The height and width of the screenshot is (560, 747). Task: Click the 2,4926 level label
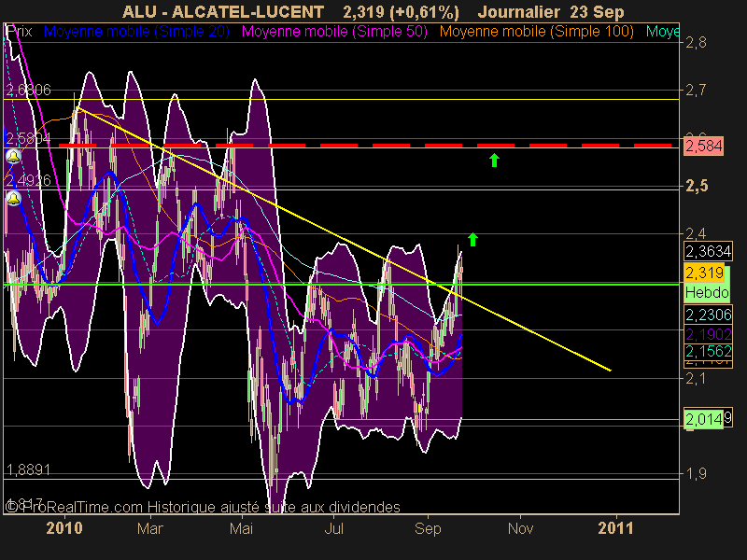29,180
